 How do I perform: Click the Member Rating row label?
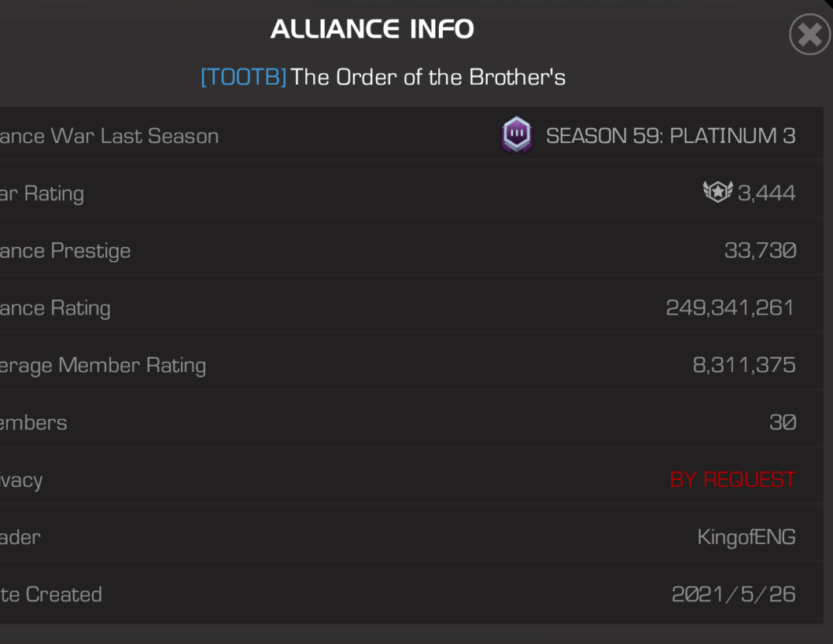(102, 366)
